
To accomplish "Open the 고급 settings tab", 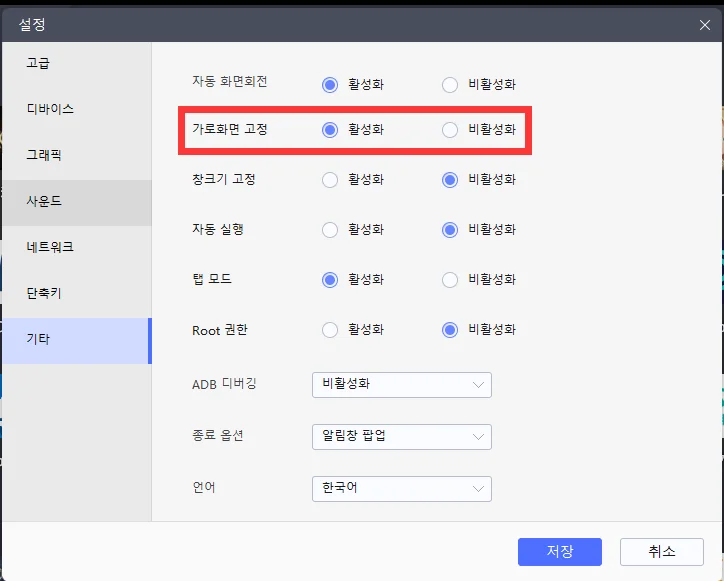I will click(77, 64).
